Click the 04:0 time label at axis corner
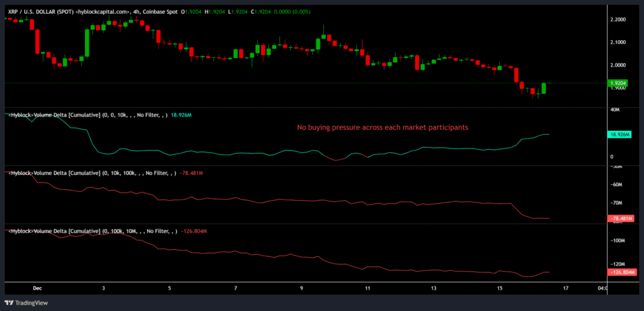 [x=602, y=288]
